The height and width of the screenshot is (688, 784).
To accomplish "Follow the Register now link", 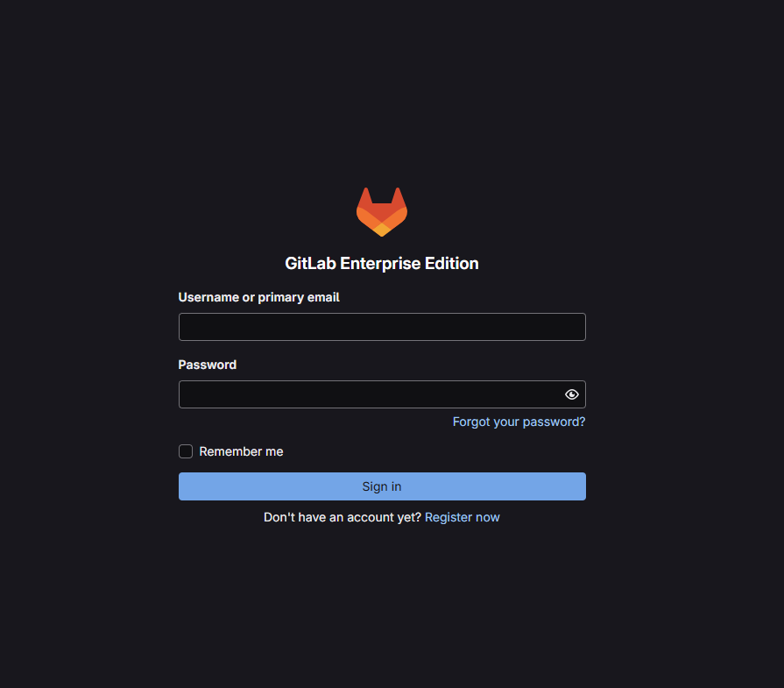I will (x=462, y=517).
